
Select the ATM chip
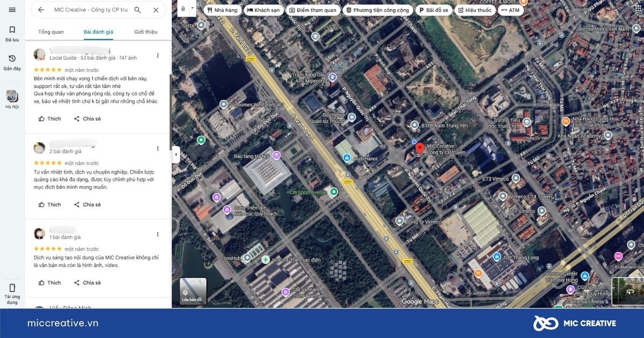(x=510, y=10)
